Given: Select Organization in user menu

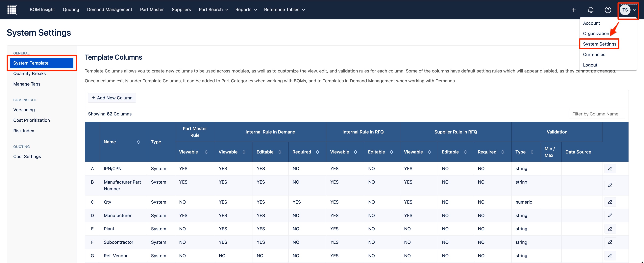Looking at the screenshot, I should point(596,33).
